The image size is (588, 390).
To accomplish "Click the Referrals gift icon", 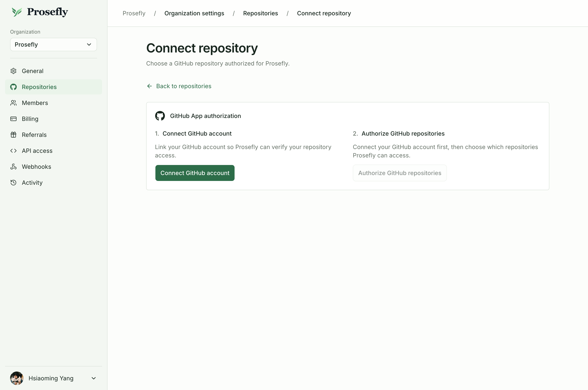I will click(13, 135).
